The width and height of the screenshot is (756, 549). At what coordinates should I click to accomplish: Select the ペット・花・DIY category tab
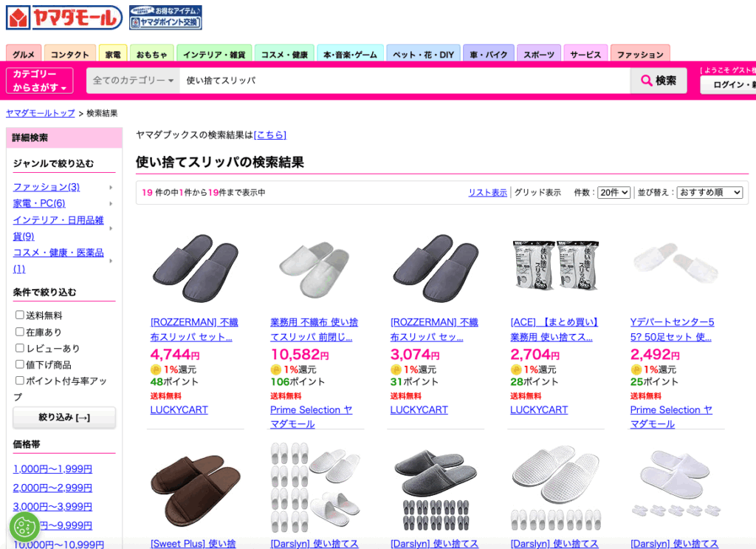coord(423,53)
